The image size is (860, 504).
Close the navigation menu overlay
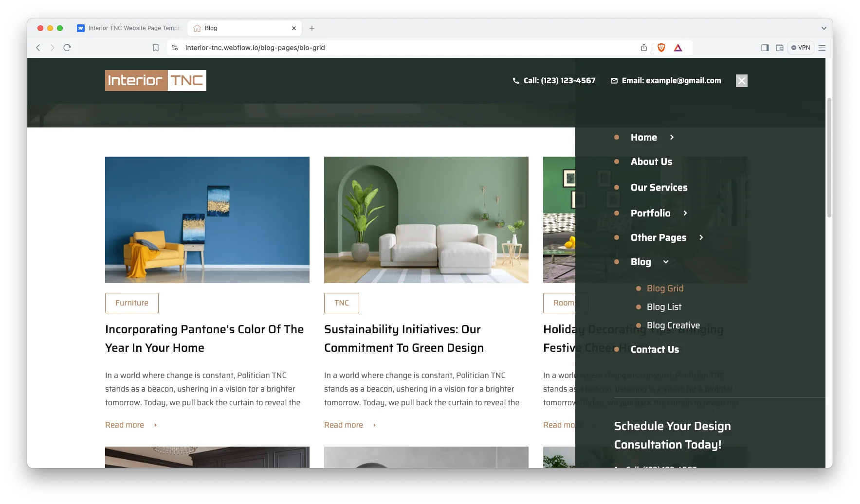pyautogui.click(x=741, y=81)
